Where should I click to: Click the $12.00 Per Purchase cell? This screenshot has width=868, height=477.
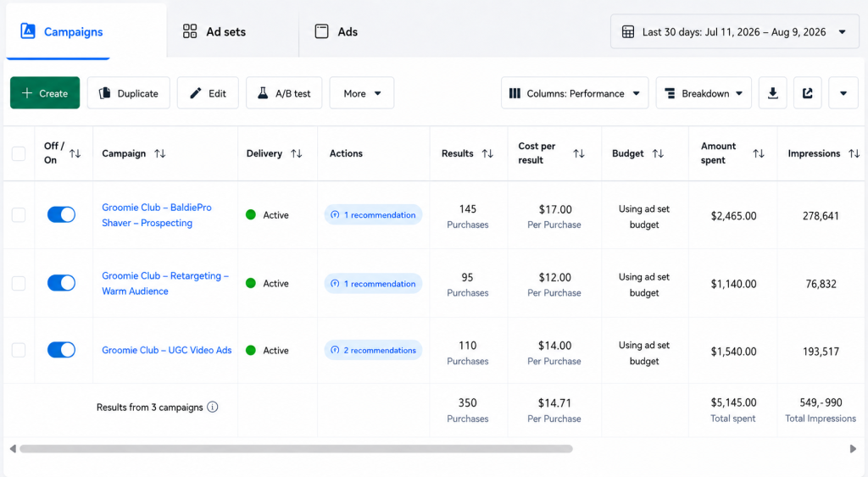pos(554,285)
